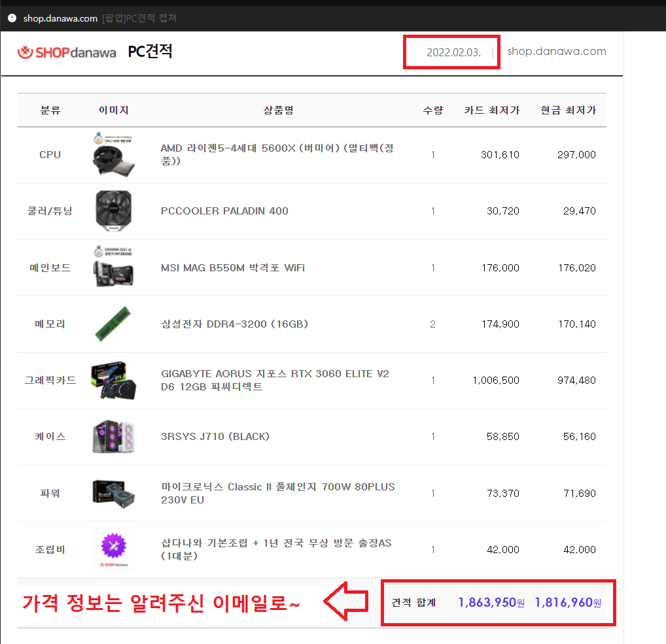Screen dimensions: 666x644
Task: Click the PC견적 page title
Action: tap(150, 52)
